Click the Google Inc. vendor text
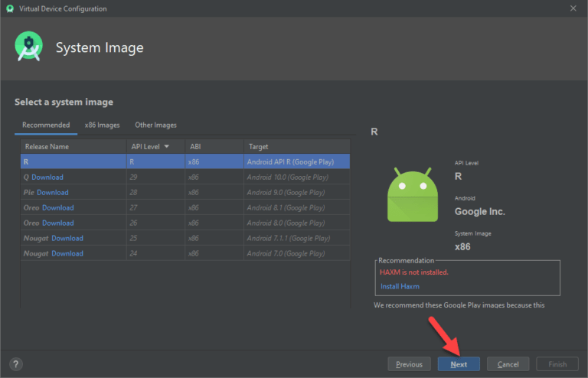This screenshot has height=378, width=588. (479, 212)
